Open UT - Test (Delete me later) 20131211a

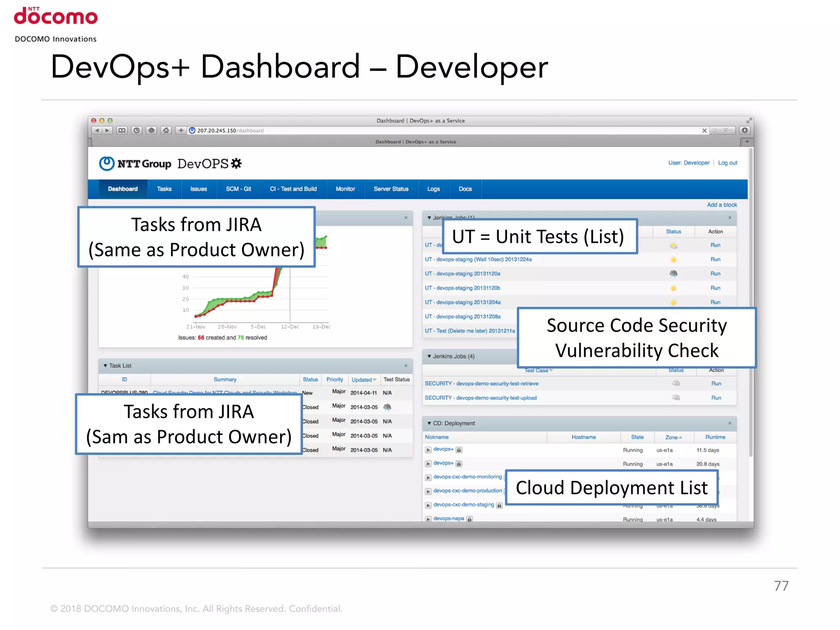coord(470,331)
